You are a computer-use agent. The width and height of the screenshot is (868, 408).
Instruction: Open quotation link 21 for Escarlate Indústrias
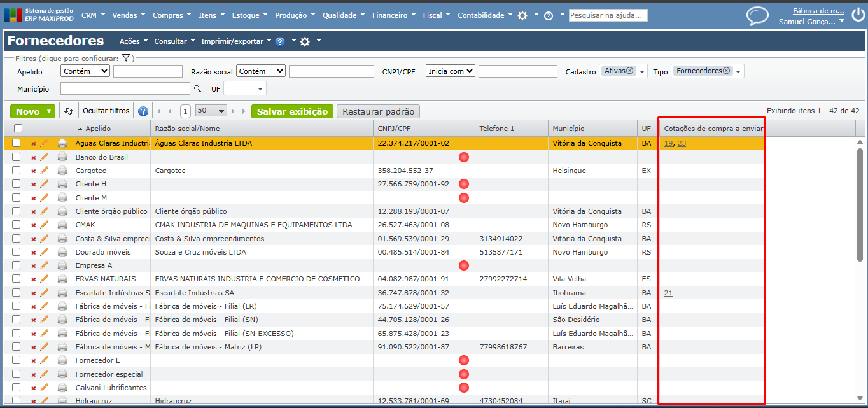click(668, 293)
